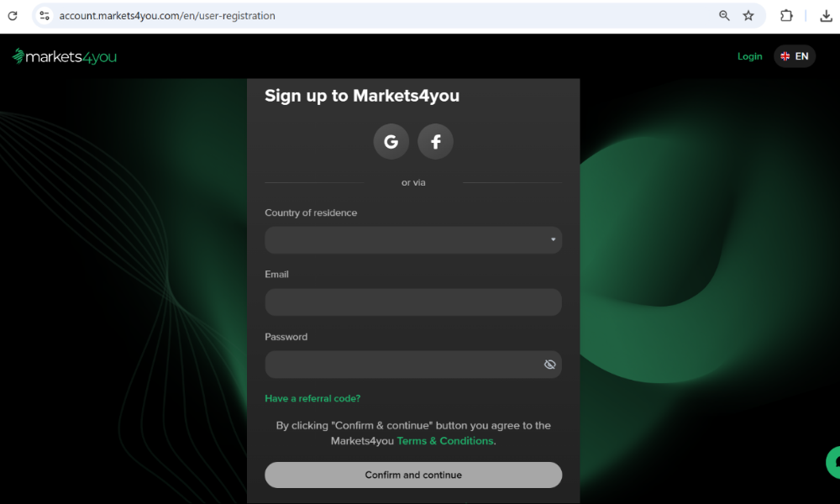Image resolution: width=840 pixels, height=504 pixels.
Task: Open the EN language selector
Action: coord(795,56)
